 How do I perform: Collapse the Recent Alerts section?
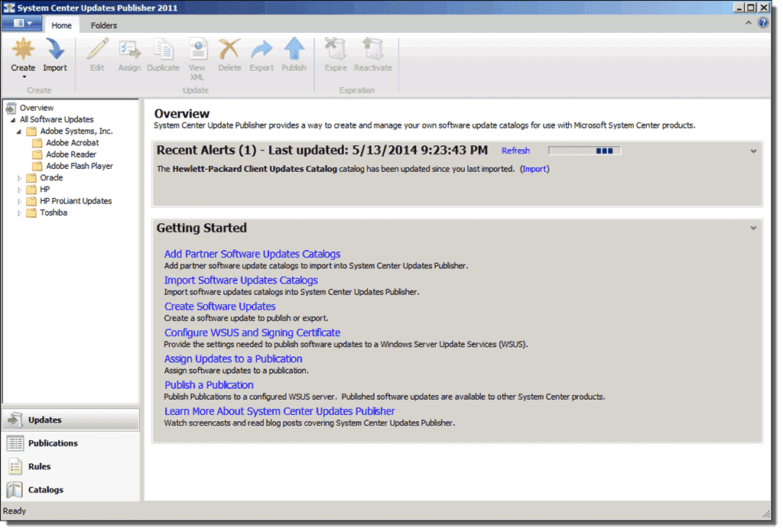point(753,151)
